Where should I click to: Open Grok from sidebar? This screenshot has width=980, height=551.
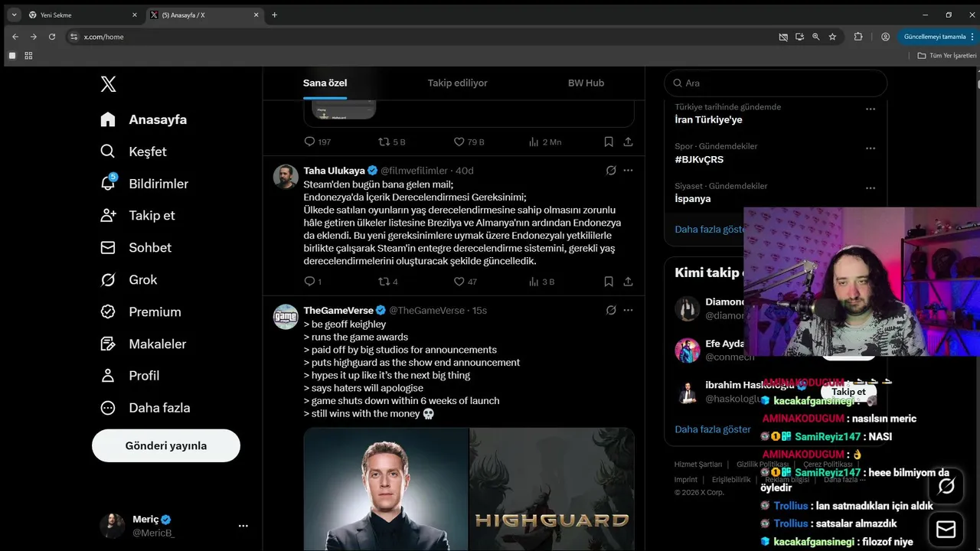129,279
